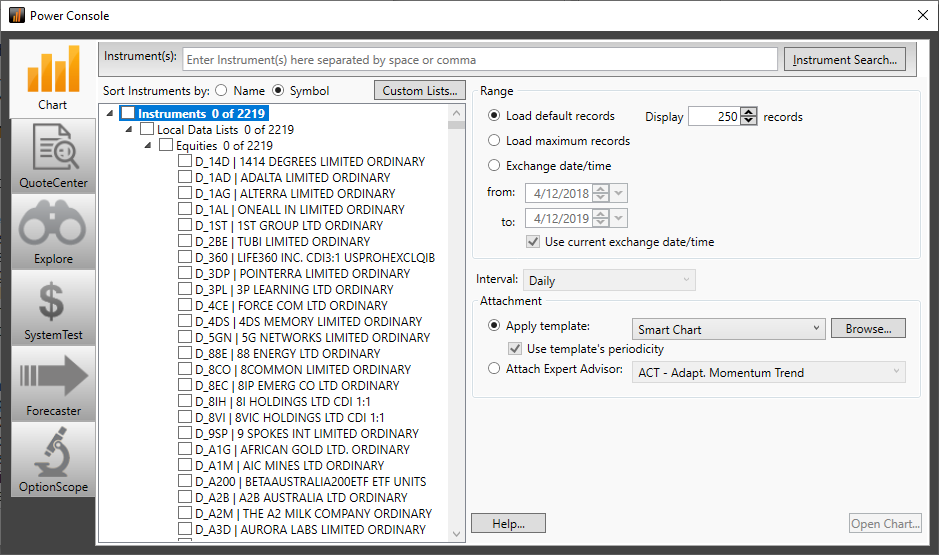Check D_A2M THE A2 MILK COMPANY checkbox
The height and width of the screenshot is (555, 939).
point(185,513)
